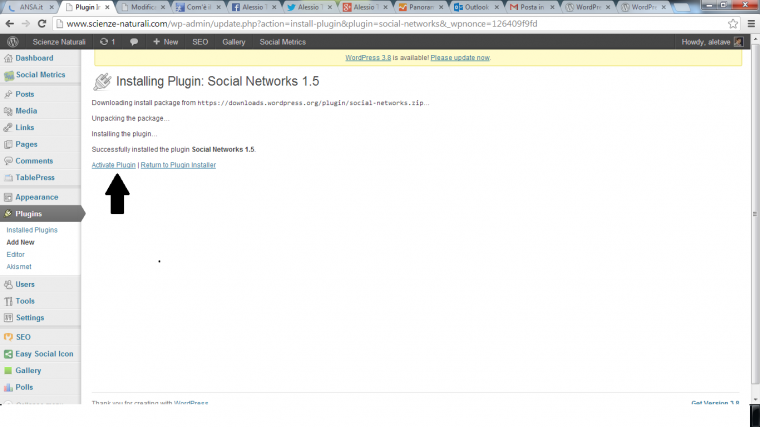The width and height of the screenshot is (760, 427).
Task: Click the browser address bar URL
Action: point(301,24)
